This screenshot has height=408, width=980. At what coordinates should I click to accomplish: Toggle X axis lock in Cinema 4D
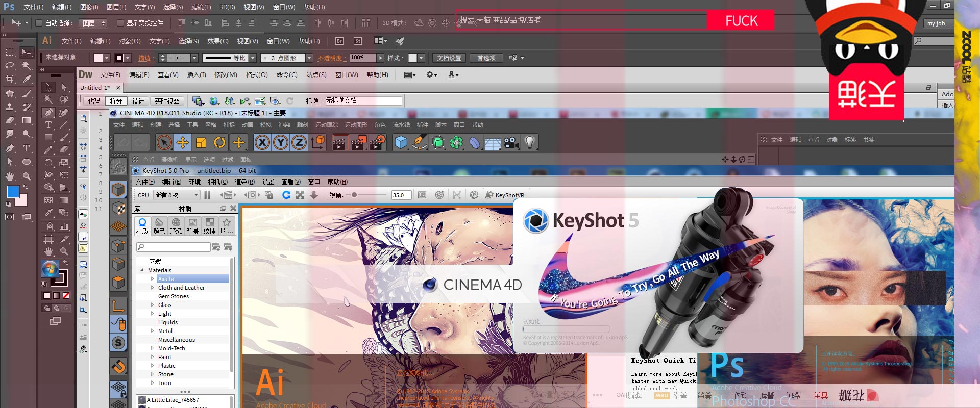[x=262, y=142]
